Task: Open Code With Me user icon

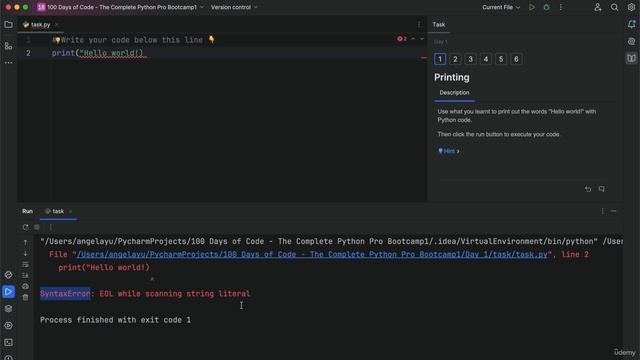Action: click(x=598, y=7)
